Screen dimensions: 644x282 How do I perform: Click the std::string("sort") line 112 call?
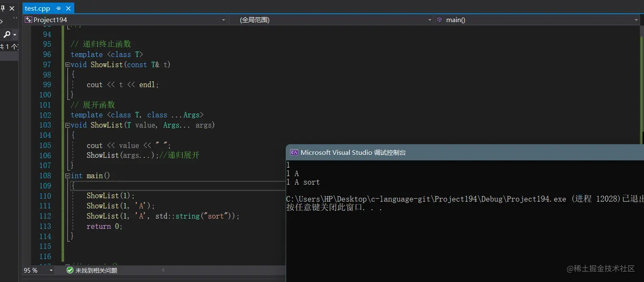[x=163, y=216]
